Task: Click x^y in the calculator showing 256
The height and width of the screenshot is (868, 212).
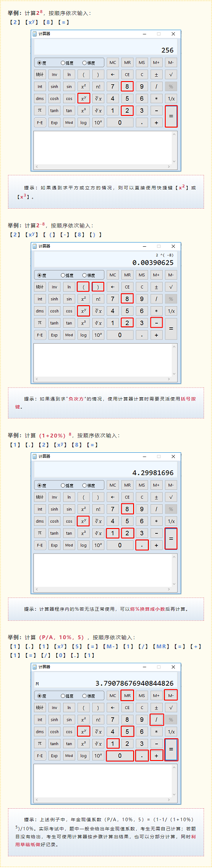Action: [x=83, y=99]
